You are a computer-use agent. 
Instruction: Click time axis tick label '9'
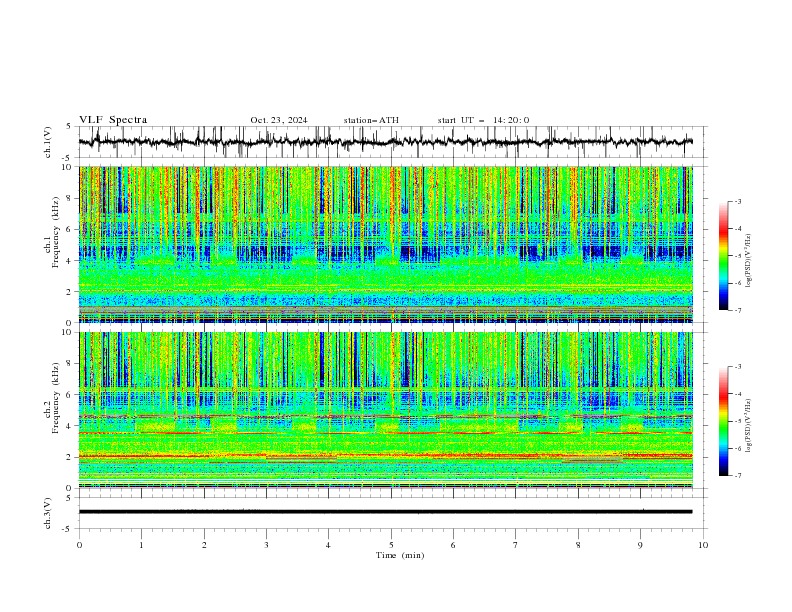click(640, 545)
